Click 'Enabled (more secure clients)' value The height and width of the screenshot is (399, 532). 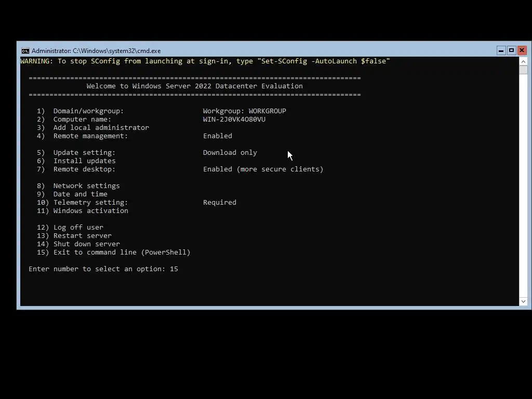tap(263, 169)
